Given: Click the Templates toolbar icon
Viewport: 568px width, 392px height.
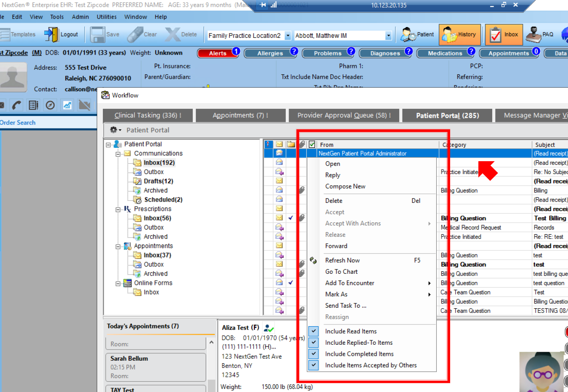Looking at the screenshot, I should pos(5,34).
